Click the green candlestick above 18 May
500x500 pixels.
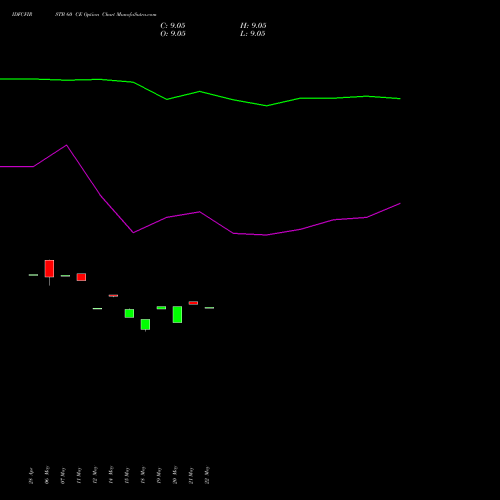[145, 325]
